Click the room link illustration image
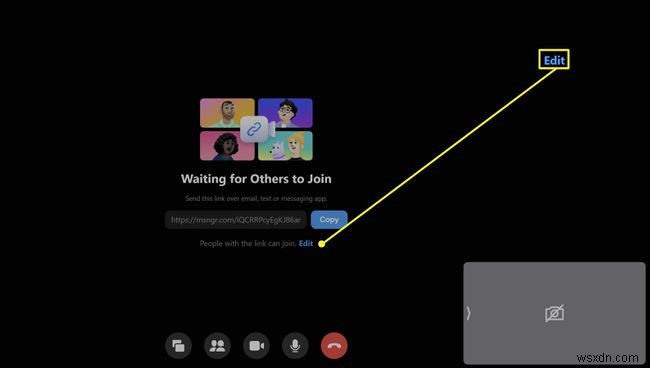 pyautogui.click(x=256, y=129)
